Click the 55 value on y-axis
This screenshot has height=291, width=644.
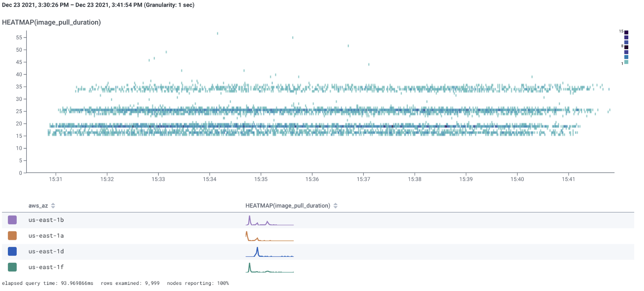[19, 37]
